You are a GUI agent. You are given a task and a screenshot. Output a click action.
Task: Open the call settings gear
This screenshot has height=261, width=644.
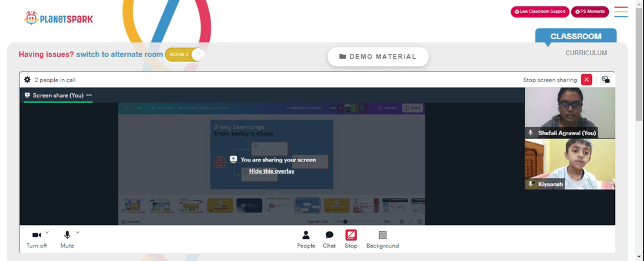click(x=27, y=80)
